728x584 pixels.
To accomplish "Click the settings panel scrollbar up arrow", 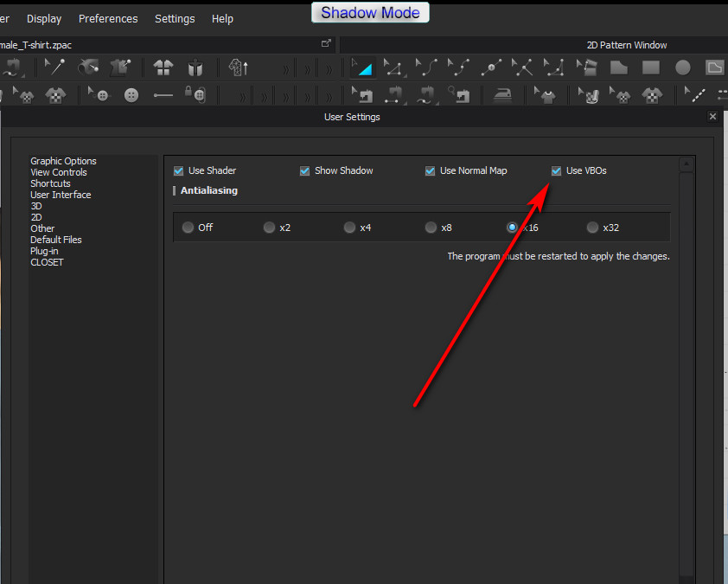I will (687, 164).
